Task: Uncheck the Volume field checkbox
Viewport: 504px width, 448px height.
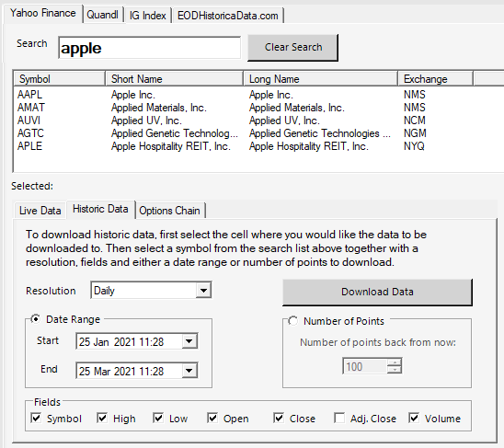Action: (x=414, y=418)
